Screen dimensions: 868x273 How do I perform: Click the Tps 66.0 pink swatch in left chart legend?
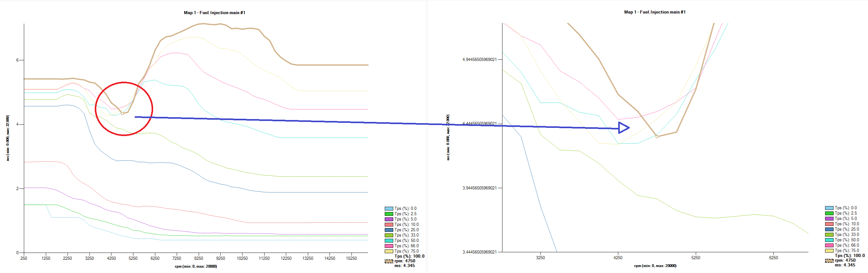point(389,246)
